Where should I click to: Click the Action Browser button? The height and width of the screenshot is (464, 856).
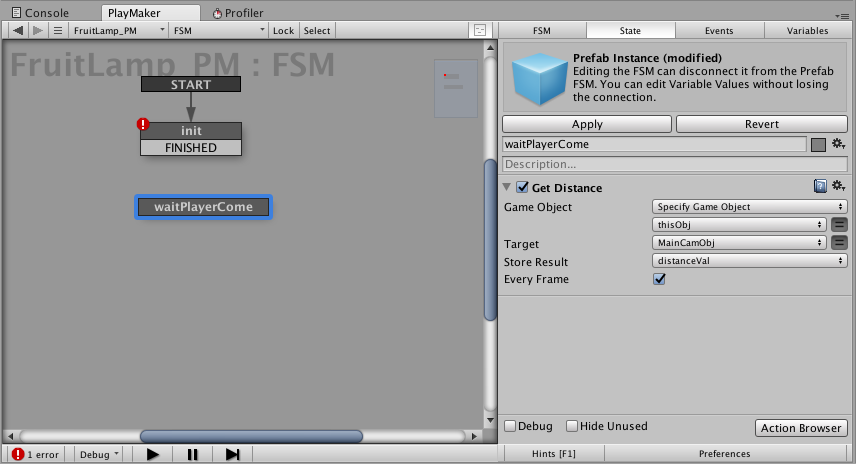coord(801,428)
